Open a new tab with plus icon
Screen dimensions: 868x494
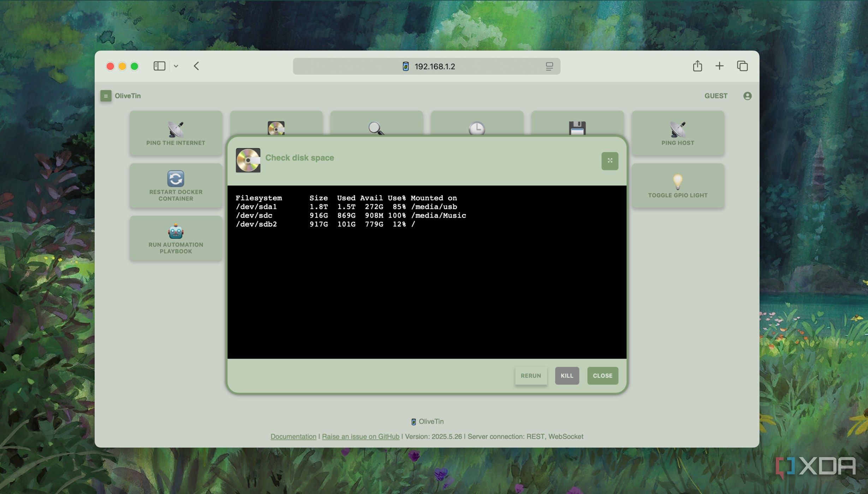point(719,66)
